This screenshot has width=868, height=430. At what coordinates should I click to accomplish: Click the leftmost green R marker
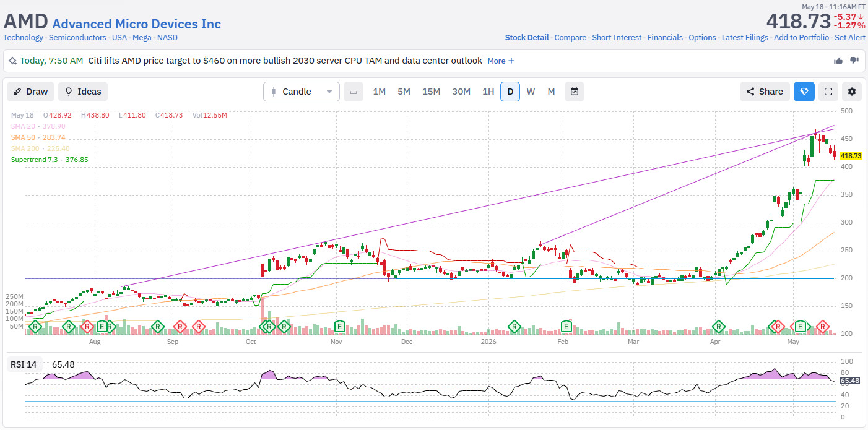37,326
